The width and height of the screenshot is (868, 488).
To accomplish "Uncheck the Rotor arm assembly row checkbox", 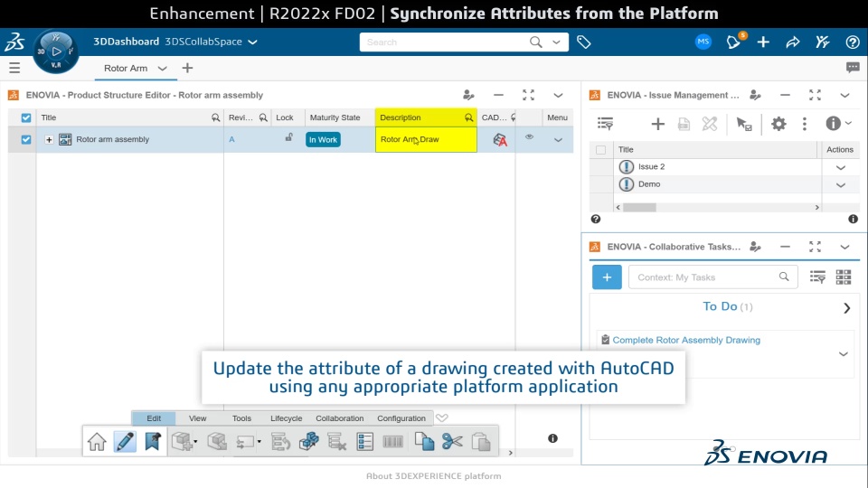I will point(26,139).
